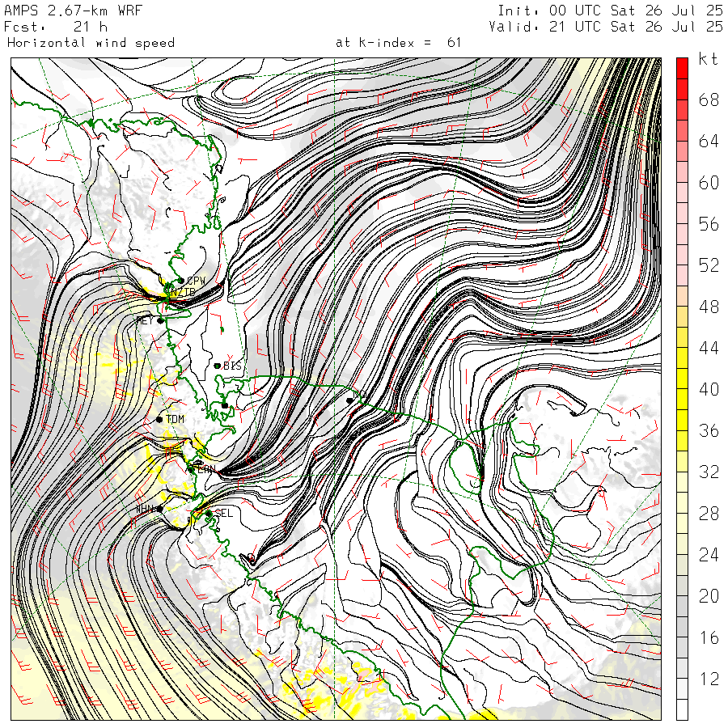Click the top bright red color bar segment

click(x=682, y=68)
